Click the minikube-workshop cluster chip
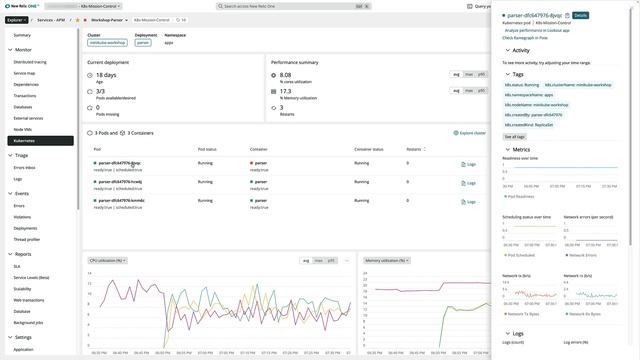Viewport: 640px width, 360px height. pos(107,43)
